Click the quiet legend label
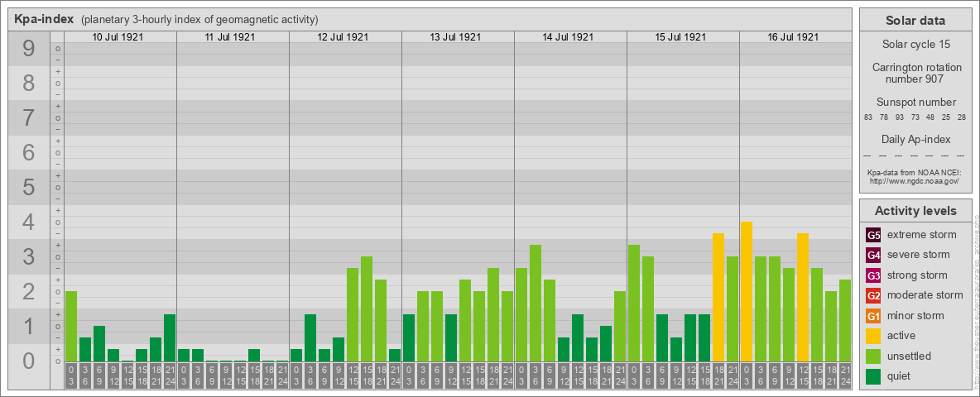 click(901, 375)
